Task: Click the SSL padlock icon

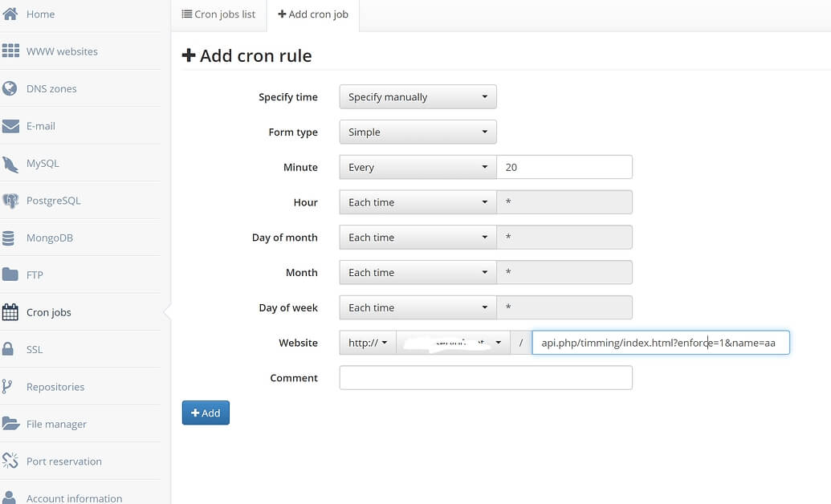Action: (x=8, y=349)
